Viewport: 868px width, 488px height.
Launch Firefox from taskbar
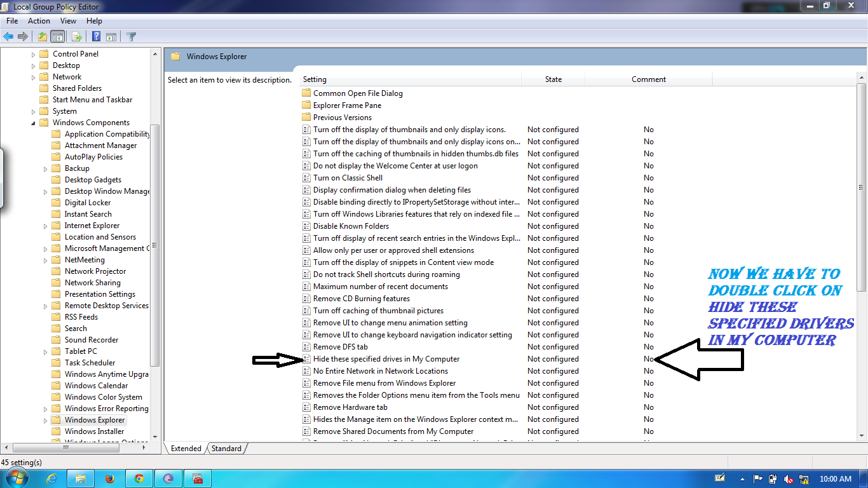[110, 478]
